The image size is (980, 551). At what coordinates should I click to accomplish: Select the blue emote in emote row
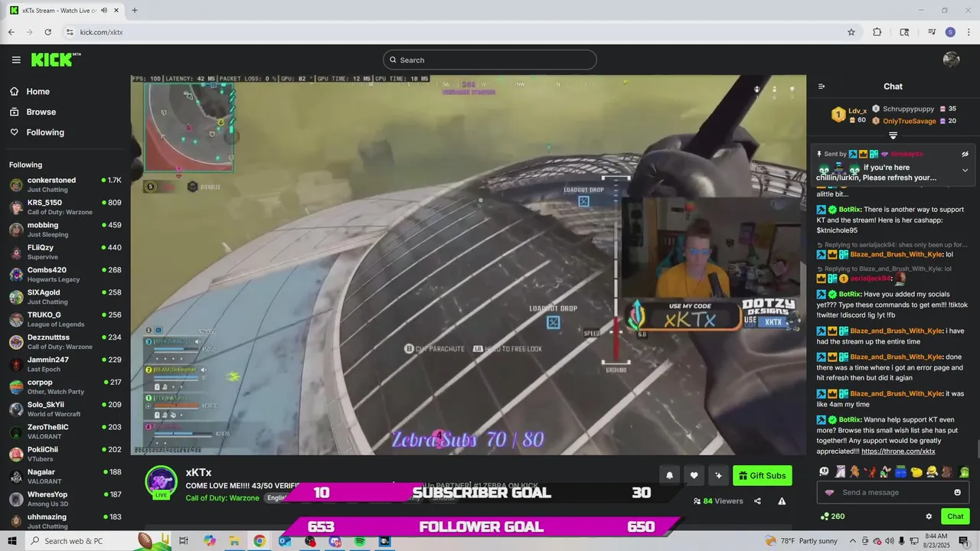pyautogui.click(x=901, y=471)
